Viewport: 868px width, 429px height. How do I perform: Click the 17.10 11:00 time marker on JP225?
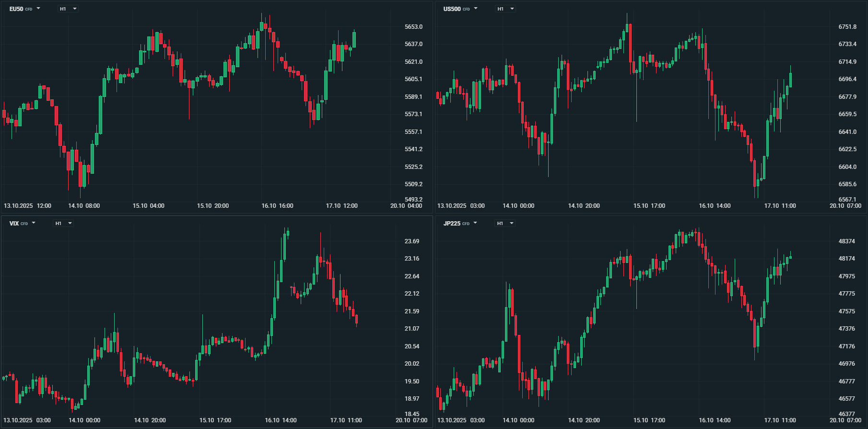coord(780,420)
